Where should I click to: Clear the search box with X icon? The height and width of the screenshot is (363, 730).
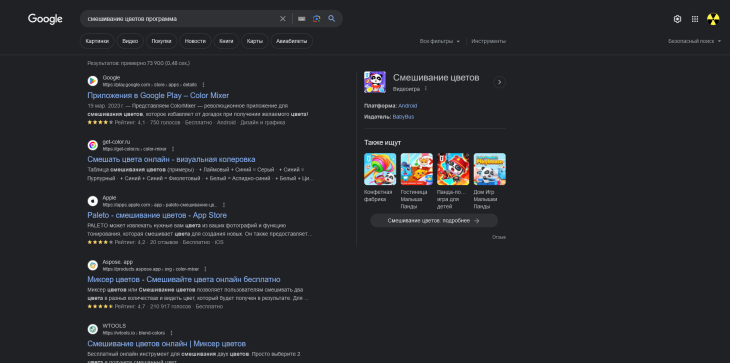283,19
